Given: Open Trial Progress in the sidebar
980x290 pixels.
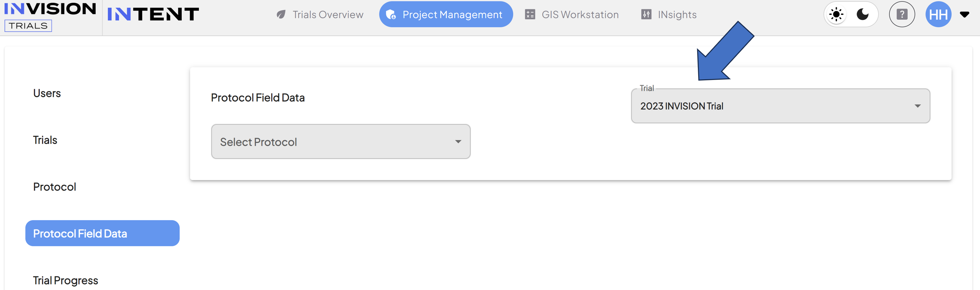Looking at the screenshot, I should tap(65, 280).
